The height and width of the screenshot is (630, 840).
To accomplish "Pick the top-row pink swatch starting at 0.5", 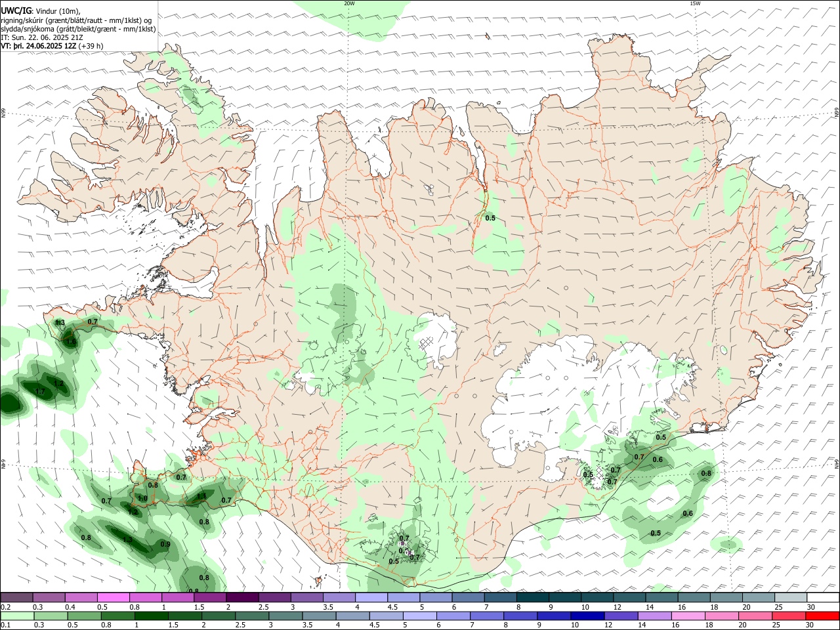I will tap(113, 598).
